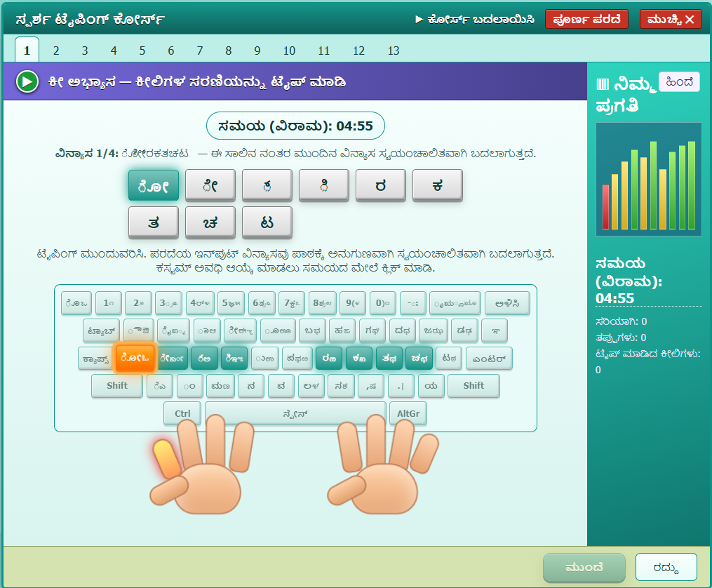This screenshot has height=588, width=712.
Task: Click the ಪೂರ್ಣ ಪರದೆ full screen button
Action: [586, 19]
